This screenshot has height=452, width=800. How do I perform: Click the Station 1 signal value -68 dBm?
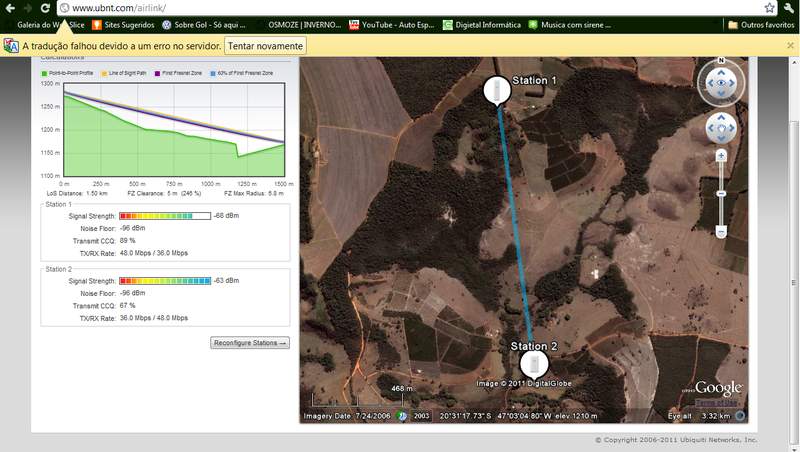click(227, 216)
